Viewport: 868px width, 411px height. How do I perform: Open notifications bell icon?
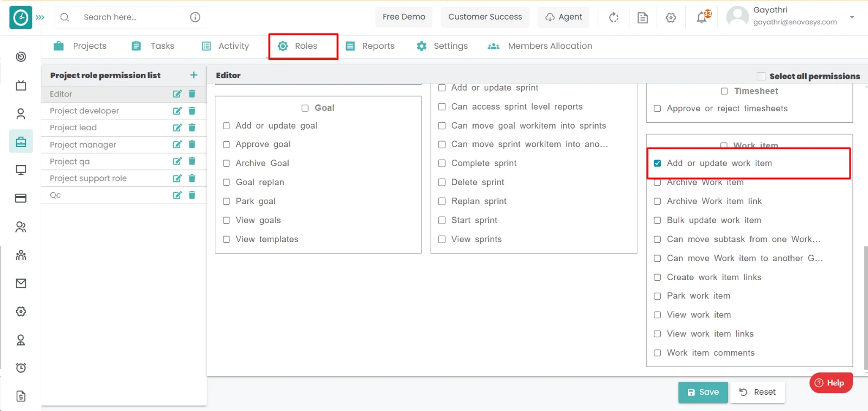(x=702, y=17)
